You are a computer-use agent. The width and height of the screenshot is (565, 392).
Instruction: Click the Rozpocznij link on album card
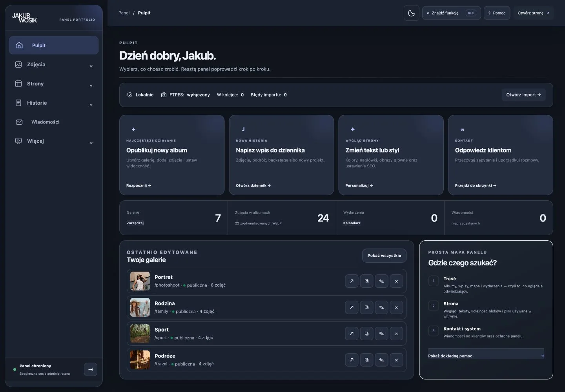(139, 185)
